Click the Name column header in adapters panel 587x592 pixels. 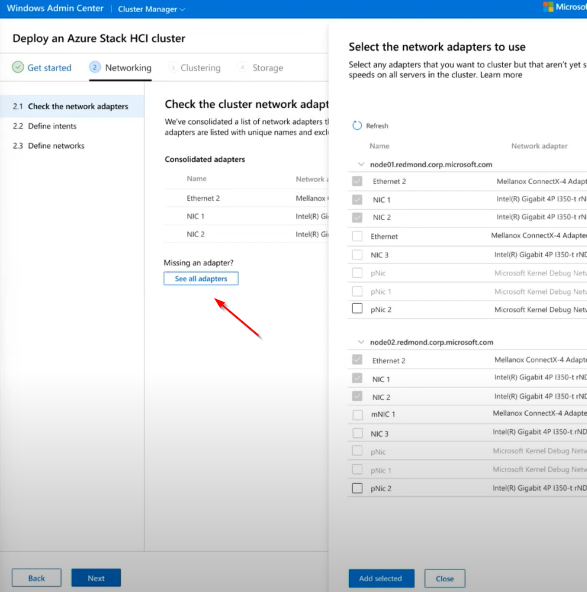tap(379, 146)
